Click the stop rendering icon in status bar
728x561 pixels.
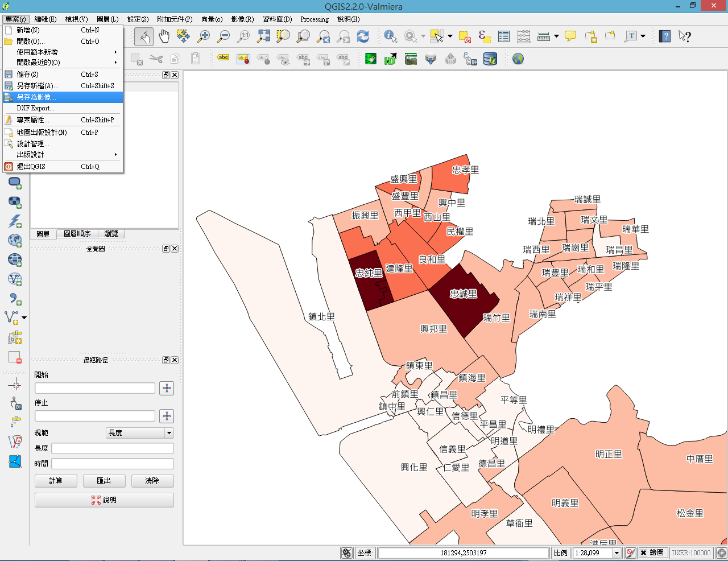coord(630,552)
